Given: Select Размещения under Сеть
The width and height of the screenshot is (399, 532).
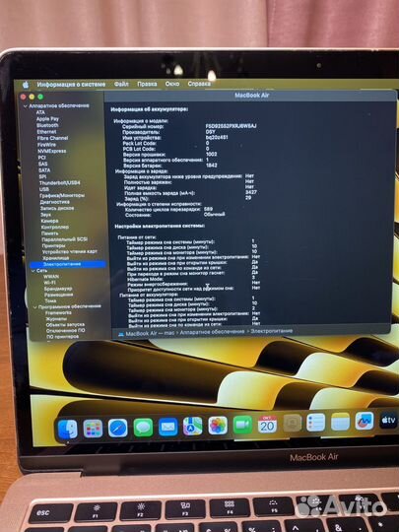Looking at the screenshot, I should (59, 295).
